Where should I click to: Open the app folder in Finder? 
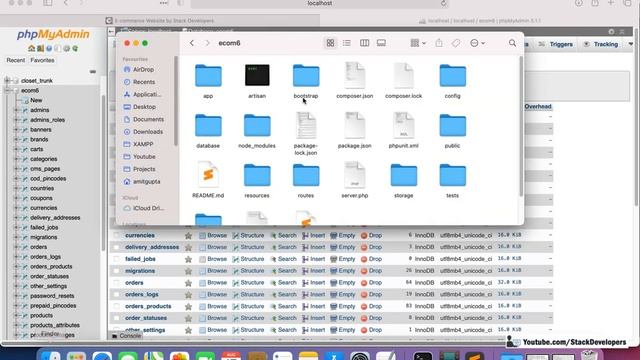208,76
